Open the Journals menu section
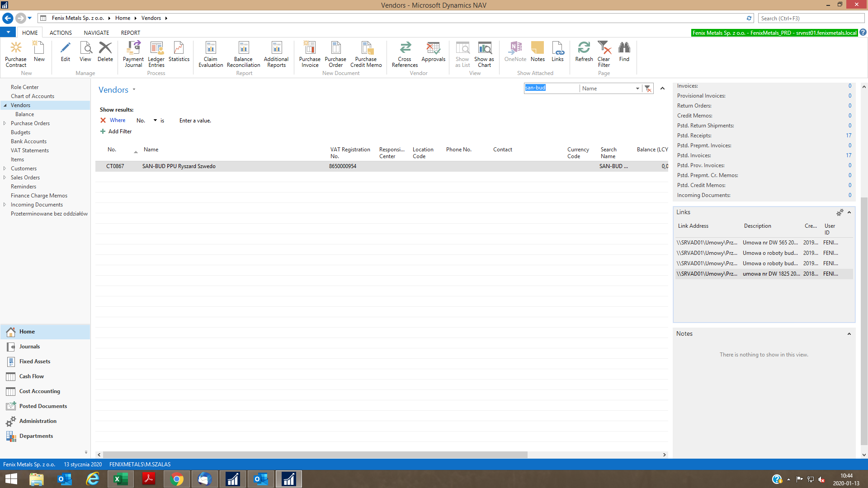 [45, 347]
